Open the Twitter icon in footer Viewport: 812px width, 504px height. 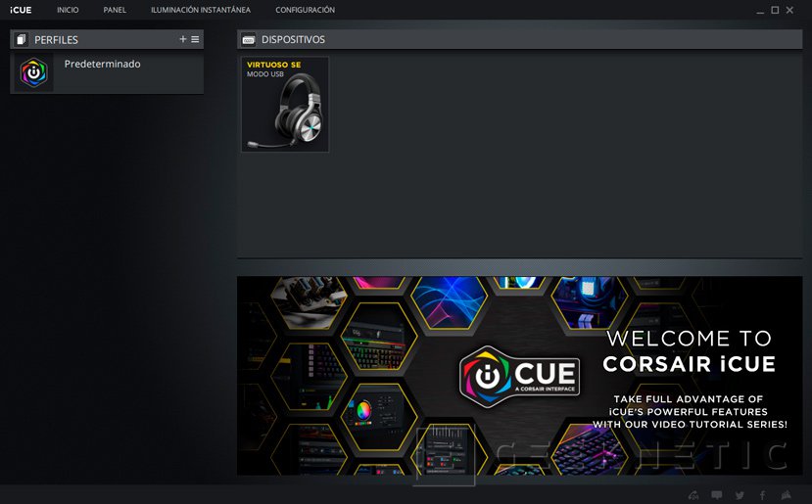pos(740,495)
